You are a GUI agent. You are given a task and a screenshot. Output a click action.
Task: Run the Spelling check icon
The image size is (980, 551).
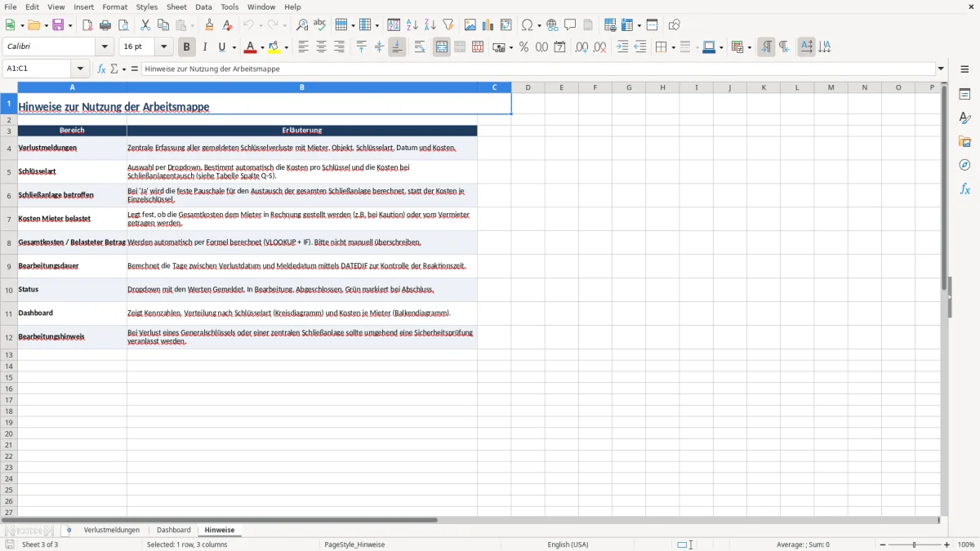pyautogui.click(x=319, y=25)
